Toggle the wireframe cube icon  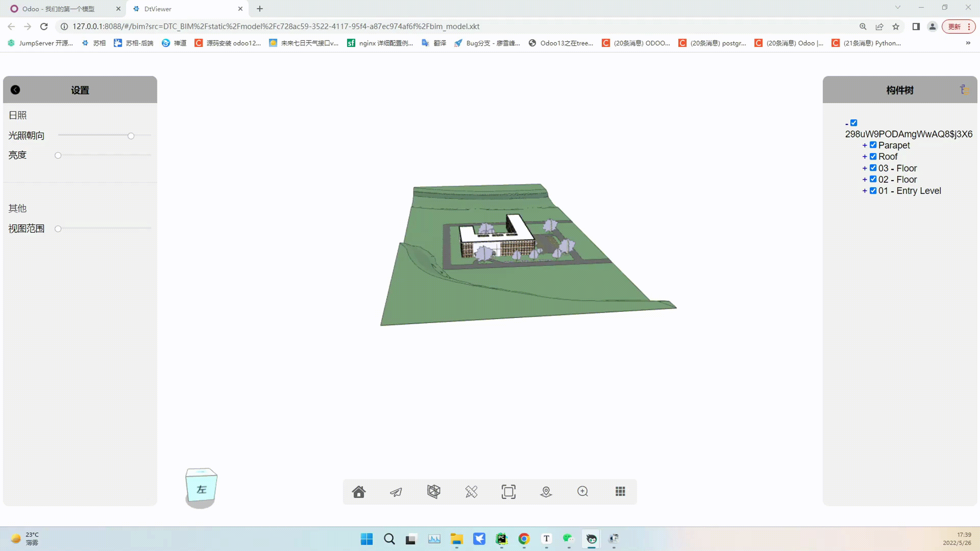[433, 491]
